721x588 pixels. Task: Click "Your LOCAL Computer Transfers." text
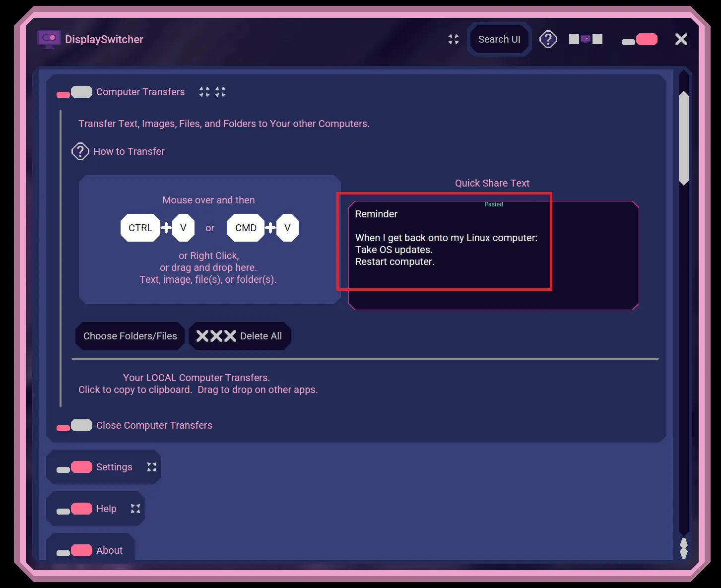pos(197,378)
